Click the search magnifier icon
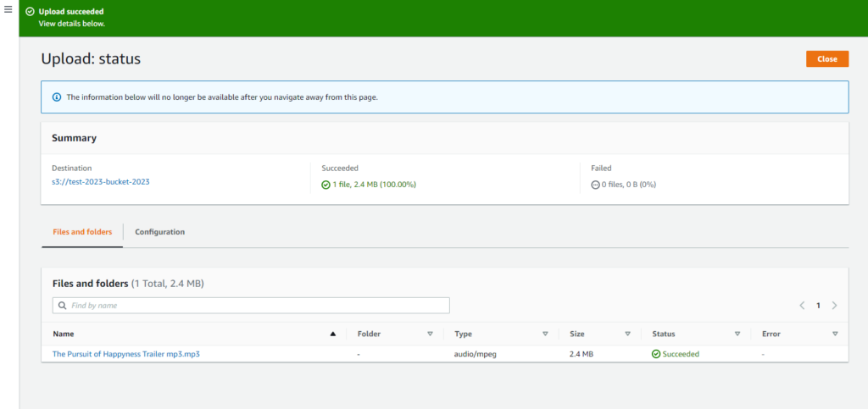Viewport: 868px width, 409px height. [63, 305]
